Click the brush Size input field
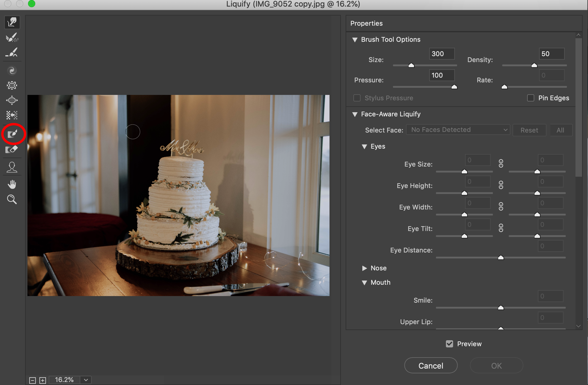Screen dimensions: 588x385 coord(441,54)
